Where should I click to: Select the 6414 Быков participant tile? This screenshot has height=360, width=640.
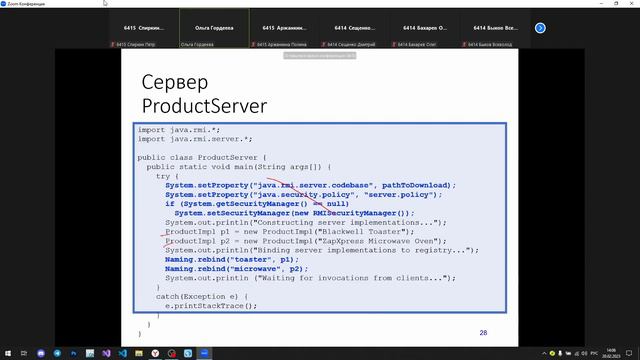click(x=495, y=28)
